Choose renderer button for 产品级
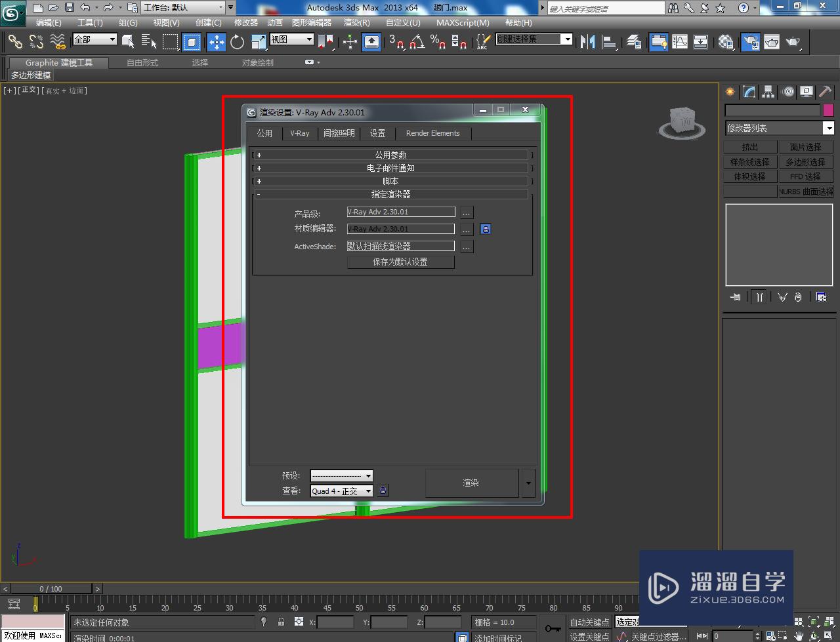This screenshot has width=840, height=642. tap(466, 212)
